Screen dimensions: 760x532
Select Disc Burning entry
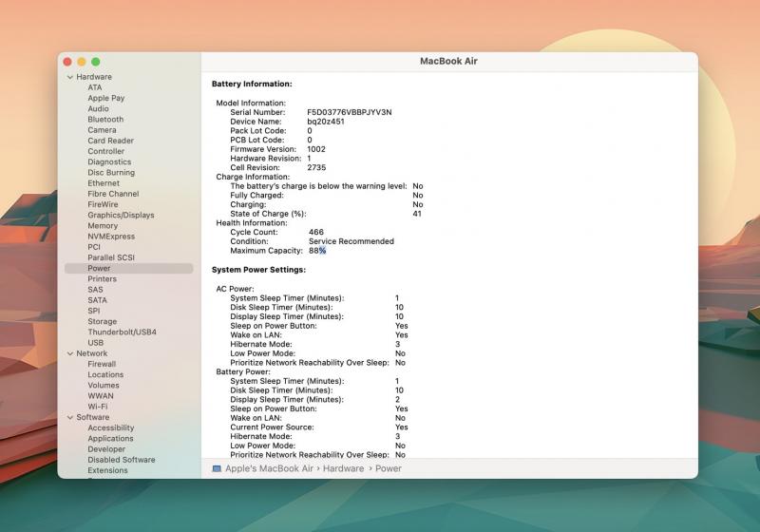[111, 173]
